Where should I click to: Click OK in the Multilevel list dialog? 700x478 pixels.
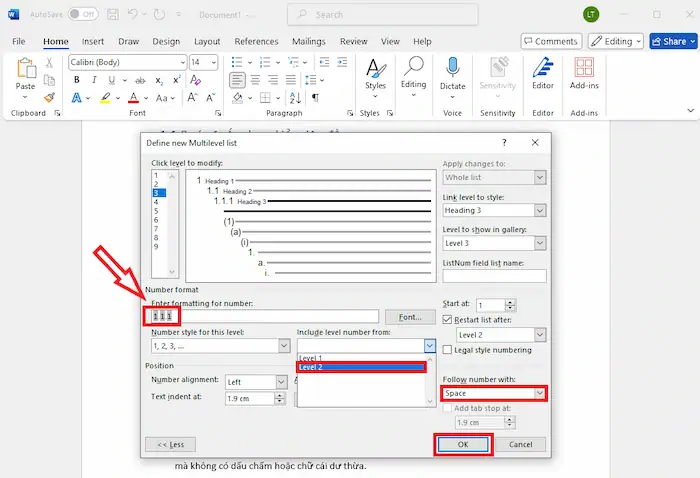point(462,444)
